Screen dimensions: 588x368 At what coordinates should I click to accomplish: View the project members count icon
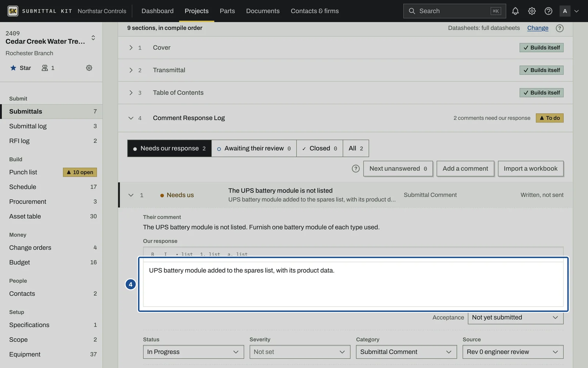coord(48,68)
